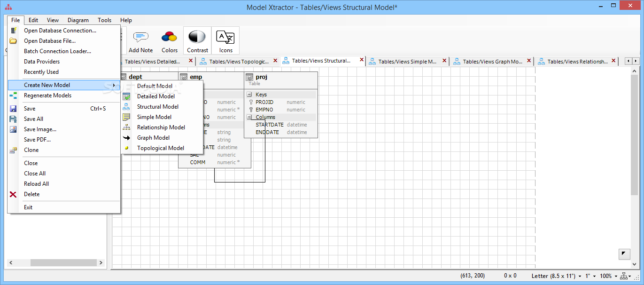The image size is (644, 285).
Task: Click the PROJID key icon
Action: 251,102
